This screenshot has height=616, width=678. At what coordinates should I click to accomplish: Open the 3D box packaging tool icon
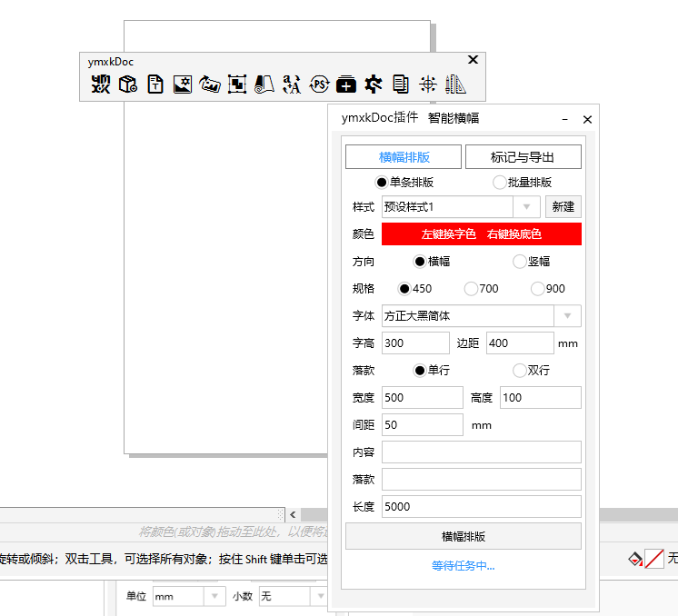[x=128, y=84]
